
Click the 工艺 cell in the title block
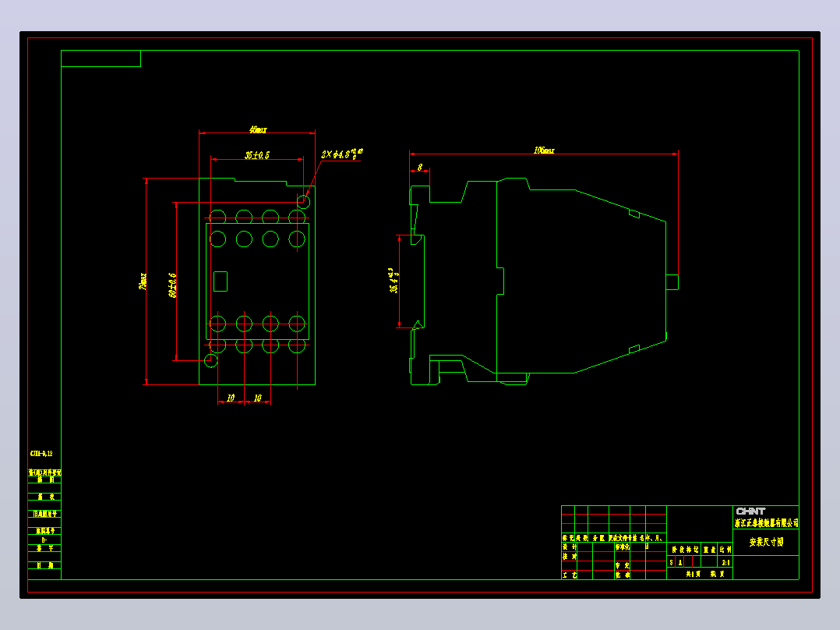(569, 575)
